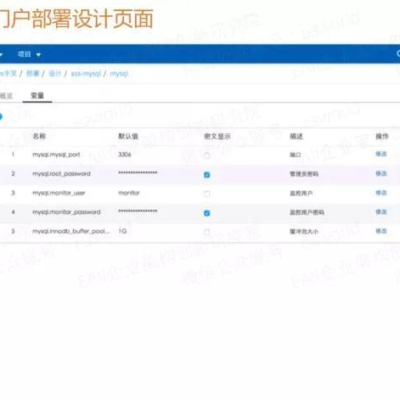Click the default value 3306
This screenshot has height=400, width=400.
[x=125, y=154]
